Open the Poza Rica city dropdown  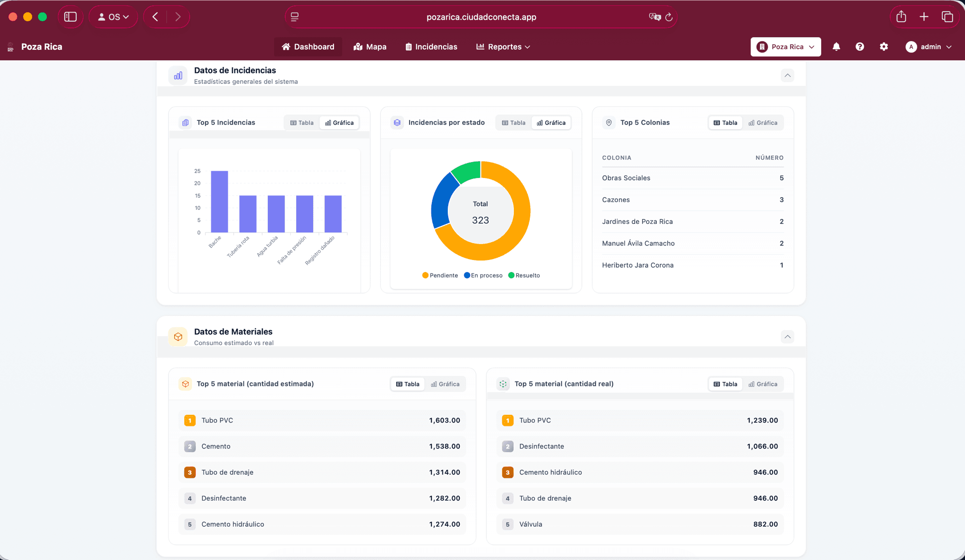(x=786, y=47)
